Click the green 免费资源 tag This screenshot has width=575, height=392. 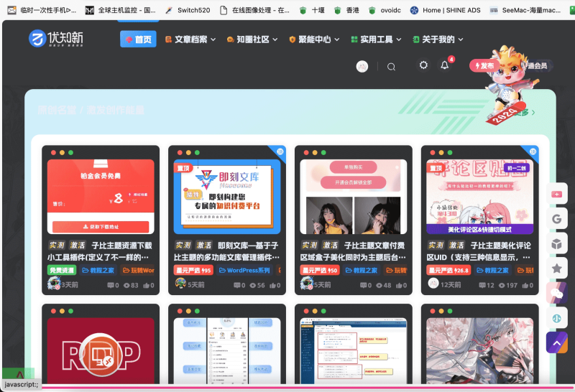coord(62,271)
